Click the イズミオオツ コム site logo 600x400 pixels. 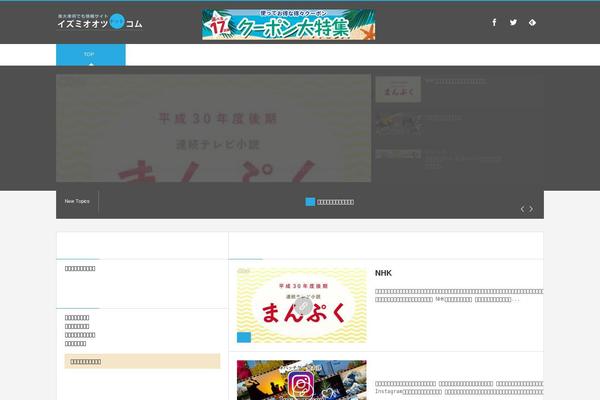tap(100, 21)
